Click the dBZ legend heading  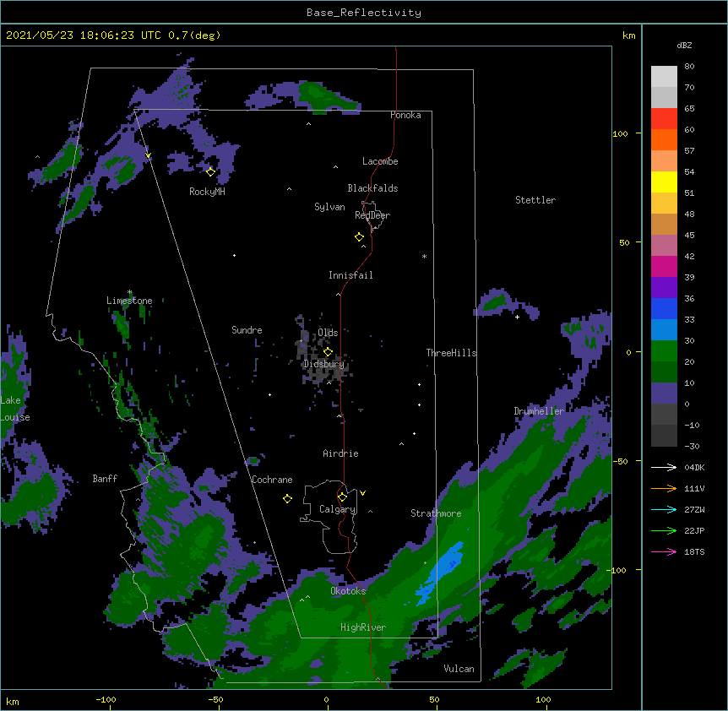684,45
